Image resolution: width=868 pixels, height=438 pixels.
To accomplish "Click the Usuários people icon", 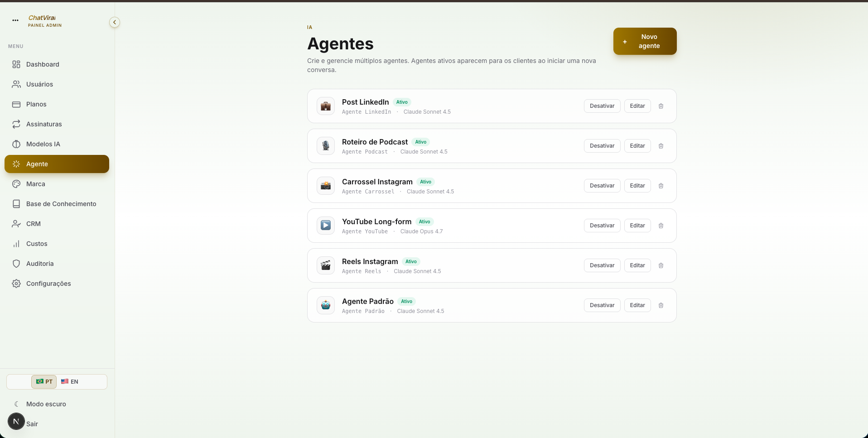I will tap(16, 84).
